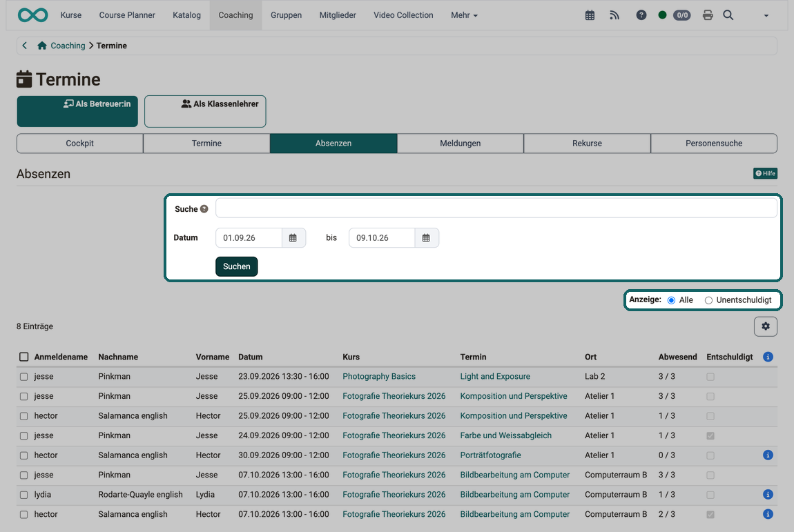
Task: Click the print icon in top bar
Action: [x=708, y=15]
